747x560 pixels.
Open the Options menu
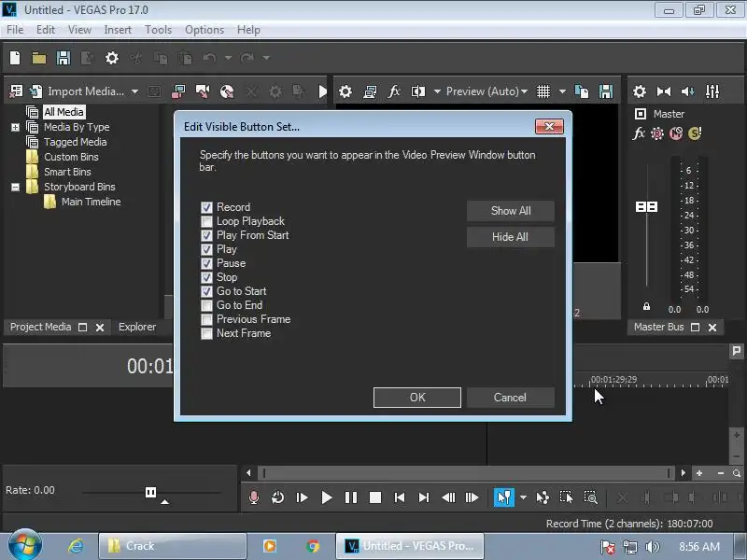[x=204, y=30]
